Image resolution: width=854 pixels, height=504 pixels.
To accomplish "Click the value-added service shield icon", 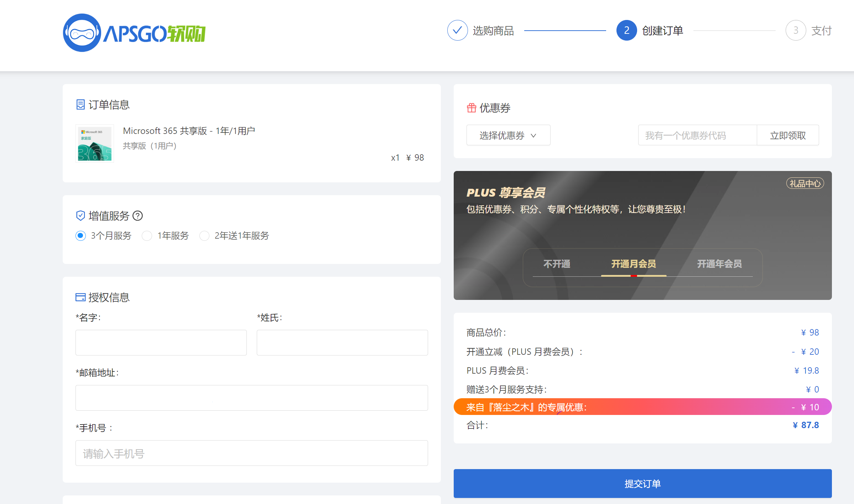I will 80,215.
